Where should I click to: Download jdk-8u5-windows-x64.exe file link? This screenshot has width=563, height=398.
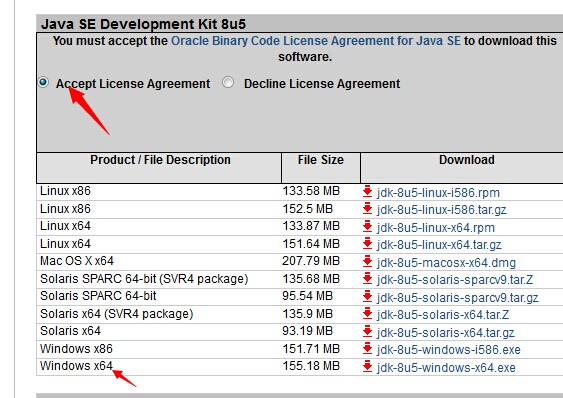point(446,367)
